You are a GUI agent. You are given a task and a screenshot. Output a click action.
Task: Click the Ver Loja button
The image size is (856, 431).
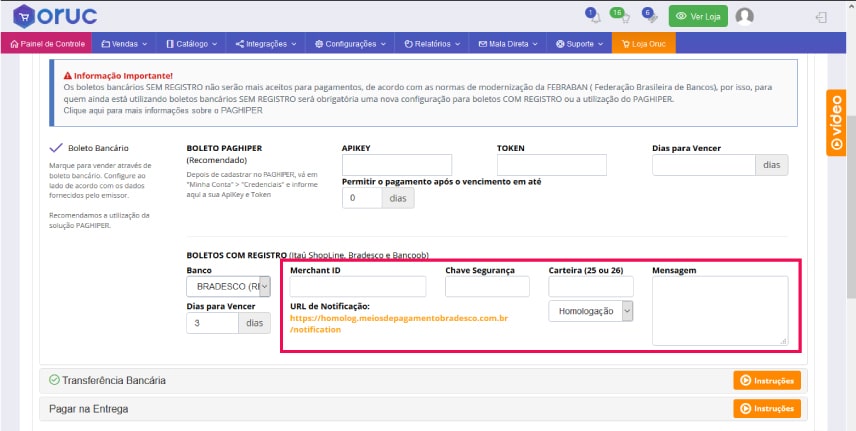[x=698, y=16]
